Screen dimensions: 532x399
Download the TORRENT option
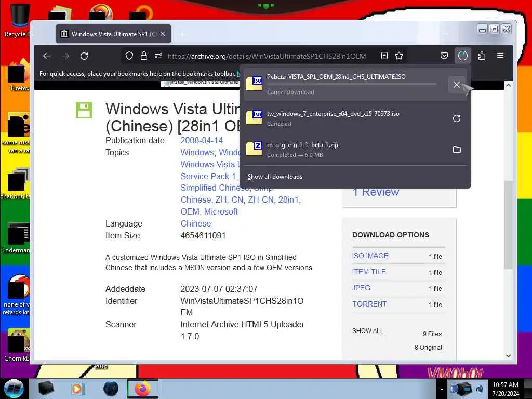tap(369, 304)
